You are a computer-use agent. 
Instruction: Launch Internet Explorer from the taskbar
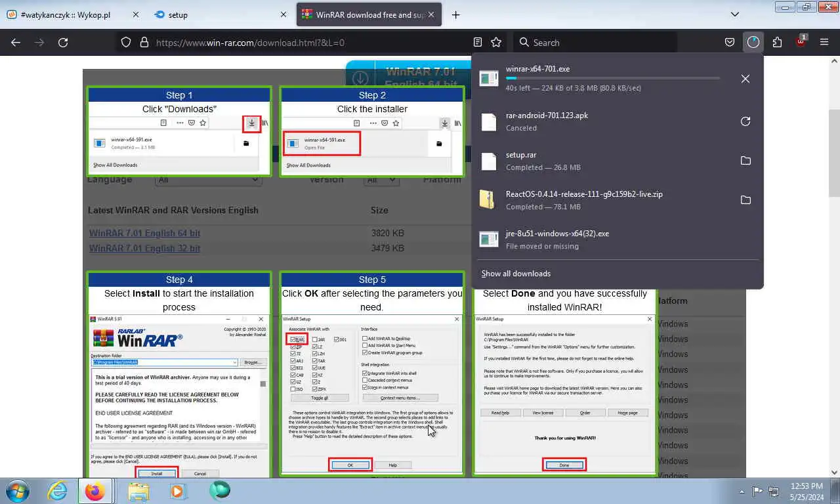tap(58, 491)
